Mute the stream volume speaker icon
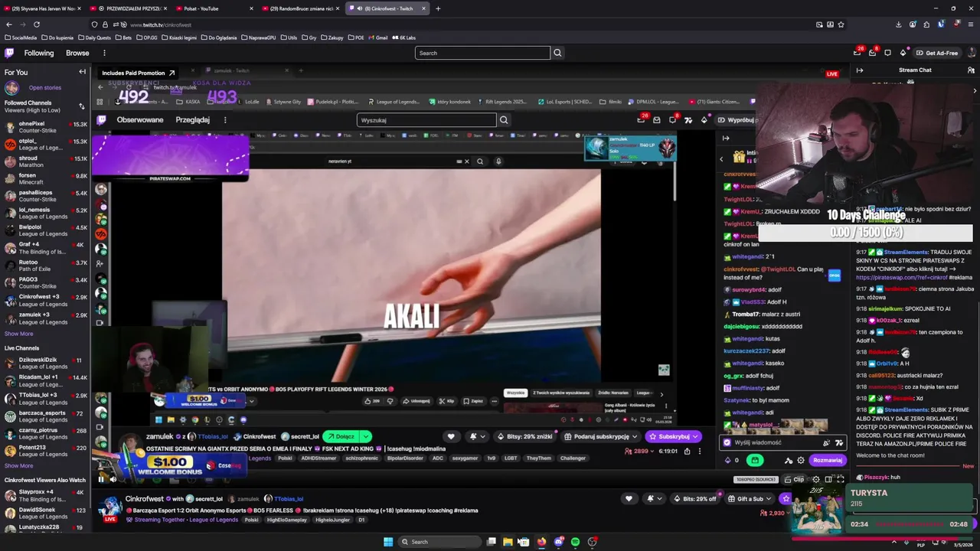 click(113, 479)
